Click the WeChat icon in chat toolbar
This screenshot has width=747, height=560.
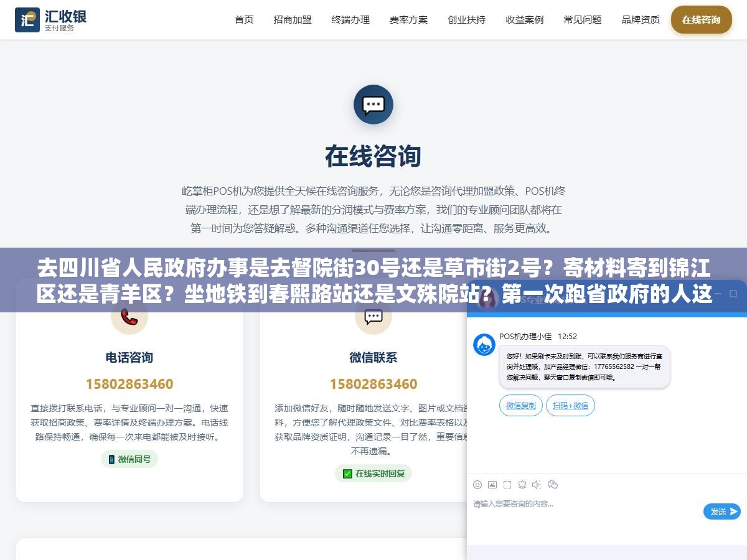553,485
